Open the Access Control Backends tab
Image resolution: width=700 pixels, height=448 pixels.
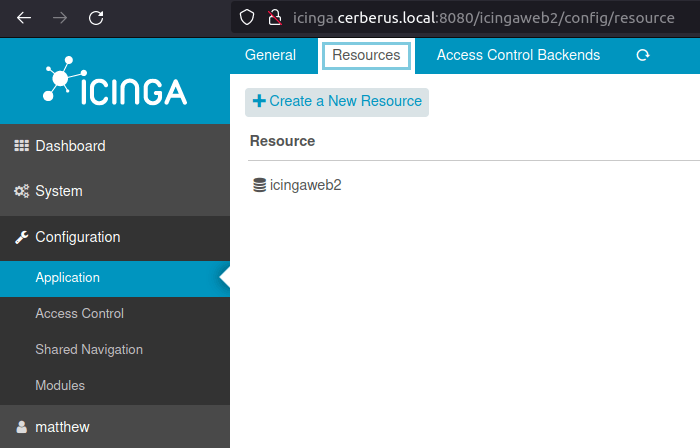pyautogui.click(x=518, y=55)
